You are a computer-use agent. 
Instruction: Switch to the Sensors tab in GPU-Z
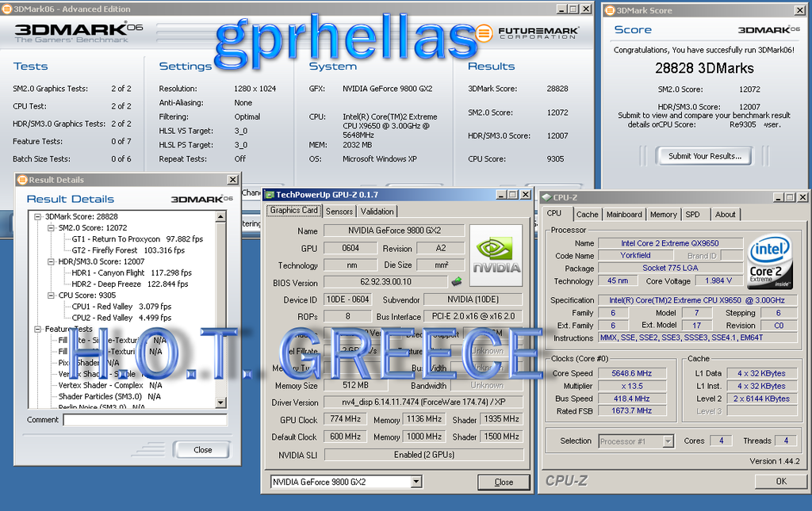(339, 212)
